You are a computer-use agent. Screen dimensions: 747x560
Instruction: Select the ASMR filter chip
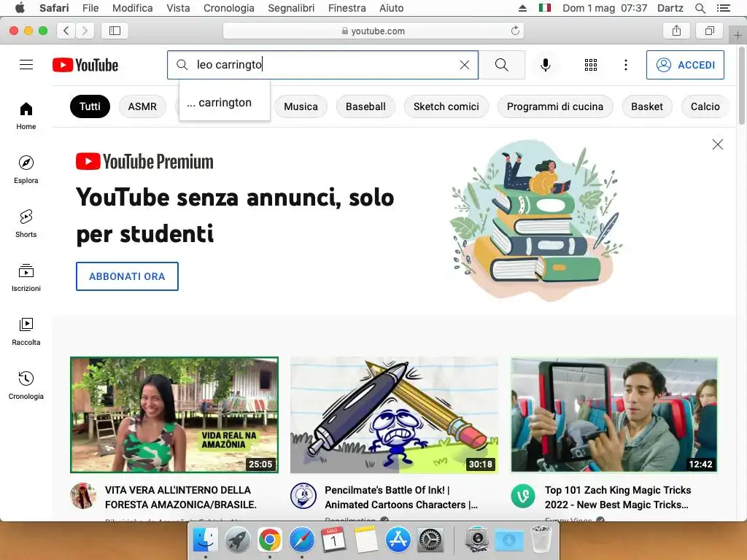click(x=142, y=106)
